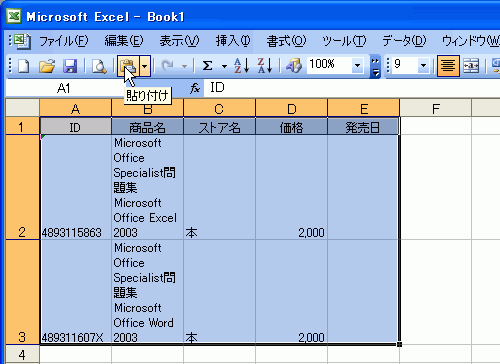
Task: Sort descending with the Z-A icon
Action: 265,66
